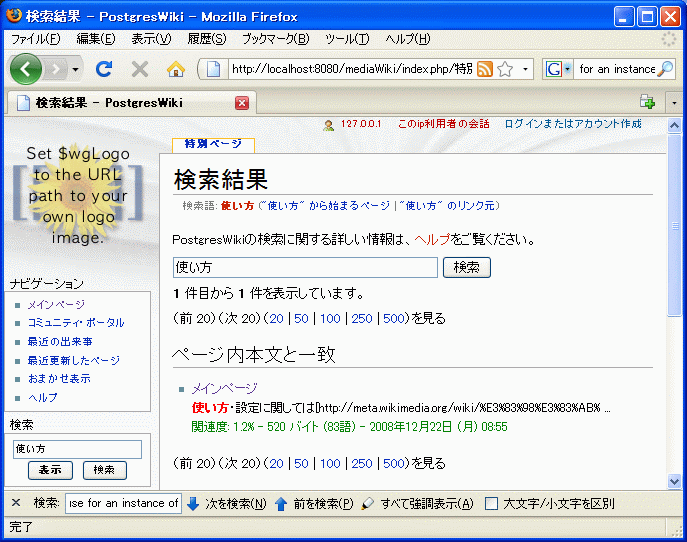
Task: Open the 表示(V) menu
Action: click(x=151, y=39)
